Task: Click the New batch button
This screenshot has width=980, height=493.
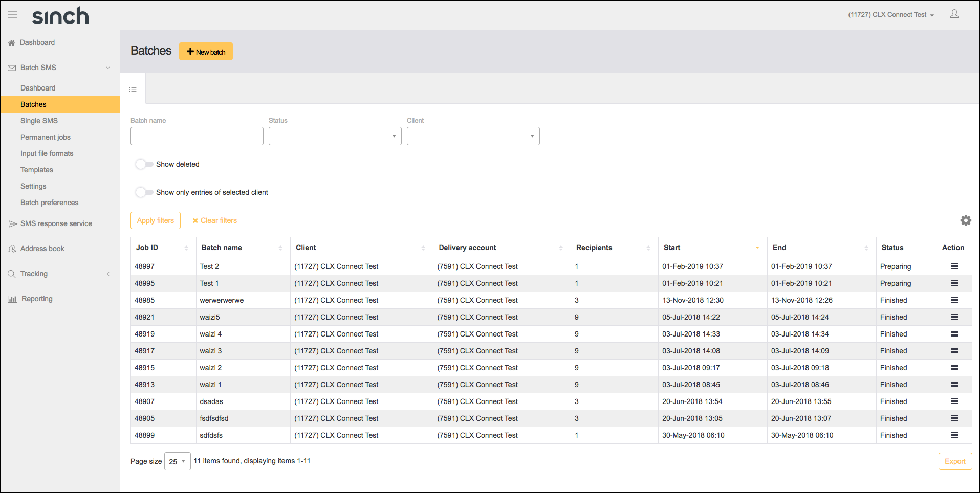Action: click(x=206, y=51)
